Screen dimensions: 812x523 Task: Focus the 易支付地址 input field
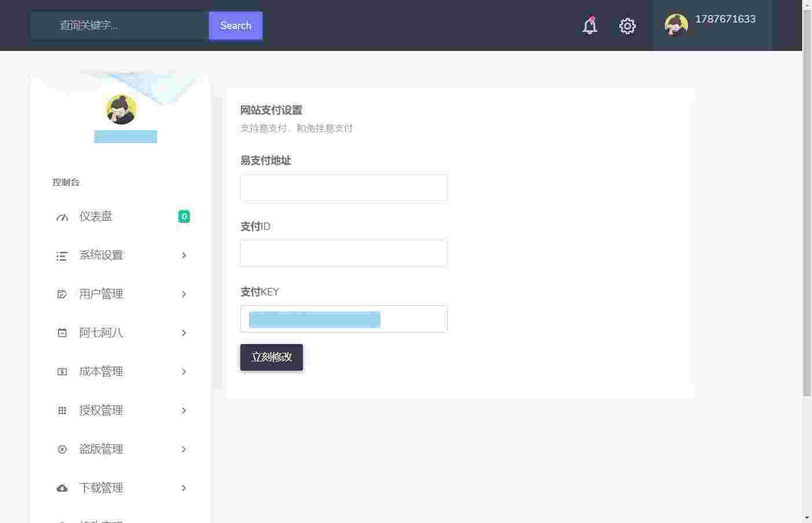343,188
